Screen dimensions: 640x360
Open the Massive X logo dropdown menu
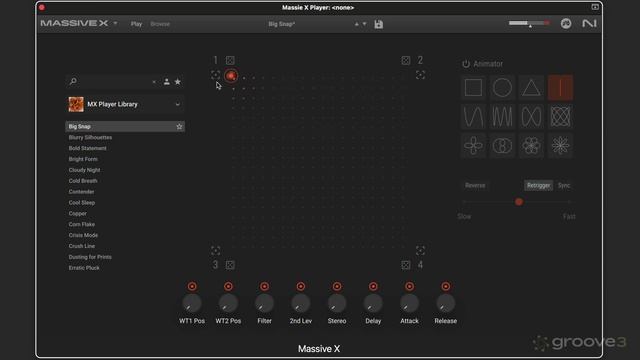tap(116, 24)
